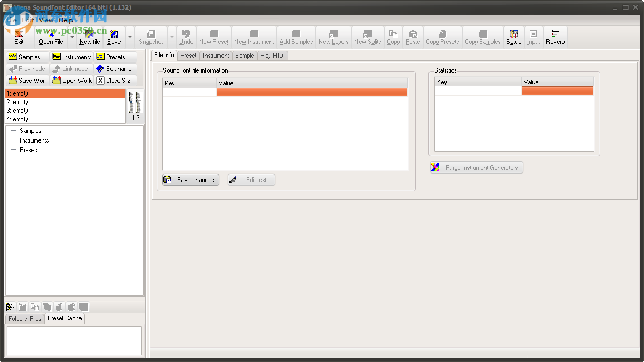The width and height of the screenshot is (644, 362).
Task: Select slot '2: empty'
Action: click(65, 102)
